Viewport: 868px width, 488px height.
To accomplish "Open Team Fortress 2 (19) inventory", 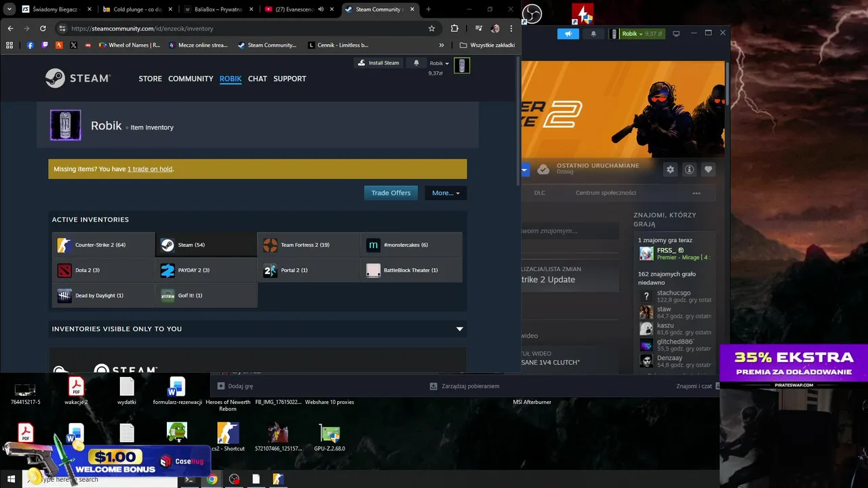I will click(x=309, y=245).
